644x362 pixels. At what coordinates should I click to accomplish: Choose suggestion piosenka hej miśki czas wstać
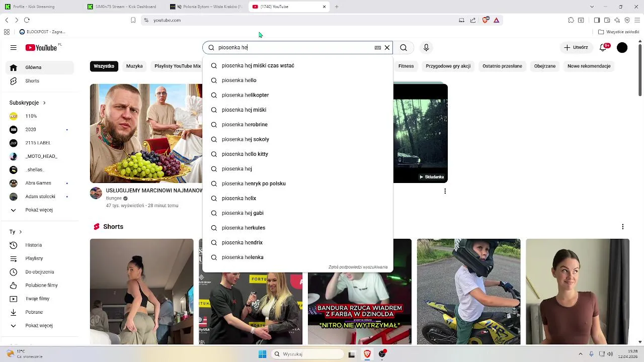coord(297,66)
